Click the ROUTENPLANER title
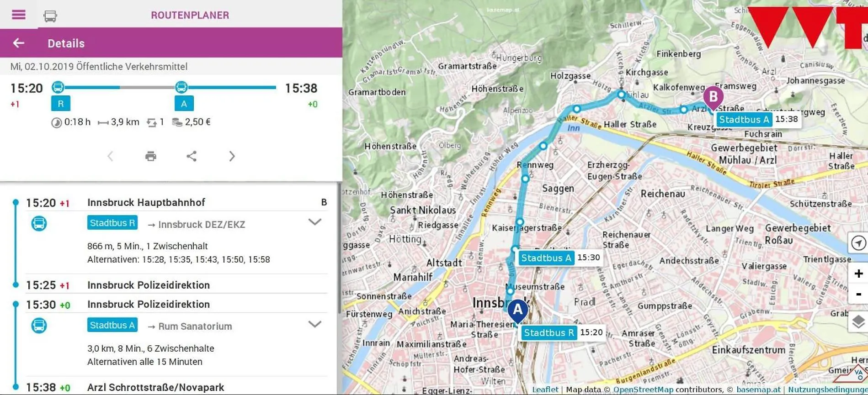The image size is (868, 395). 190,15
